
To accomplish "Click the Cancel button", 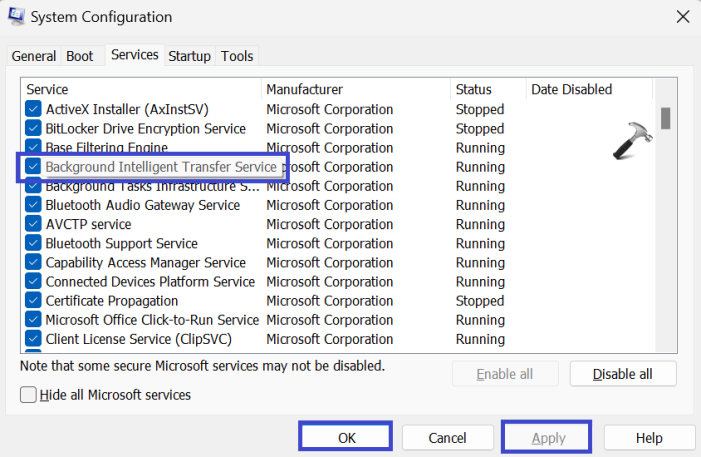I will [447, 438].
